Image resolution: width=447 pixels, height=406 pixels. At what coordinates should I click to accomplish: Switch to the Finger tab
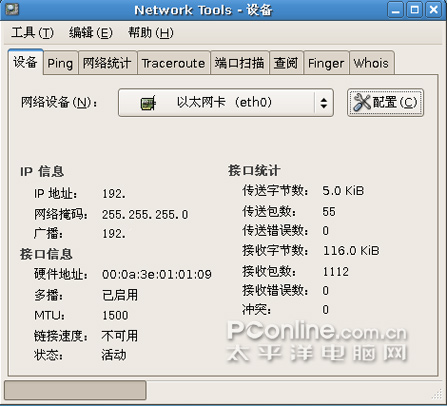coord(326,63)
